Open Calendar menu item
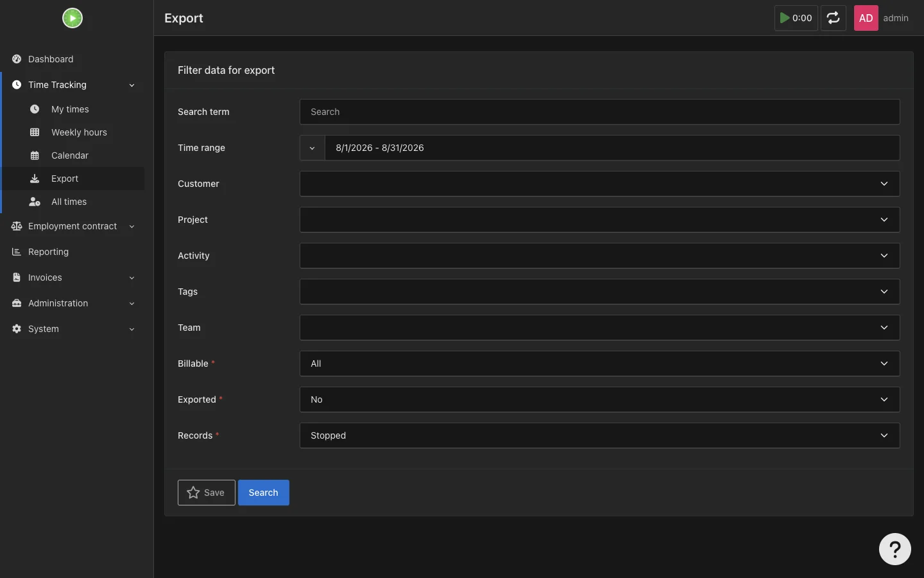Image resolution: width=924 pixels, height=578 pixels. [x=73, y=155]
